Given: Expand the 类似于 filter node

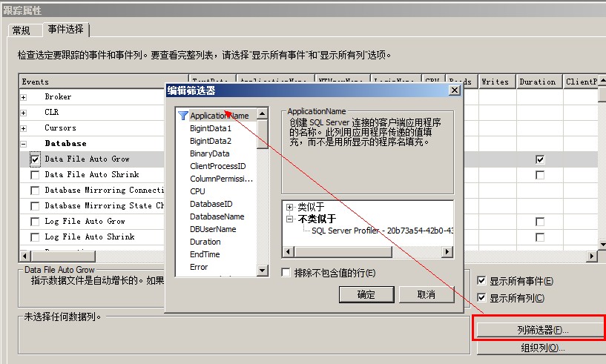Looking at the screenshot, I should coord(289,207).
